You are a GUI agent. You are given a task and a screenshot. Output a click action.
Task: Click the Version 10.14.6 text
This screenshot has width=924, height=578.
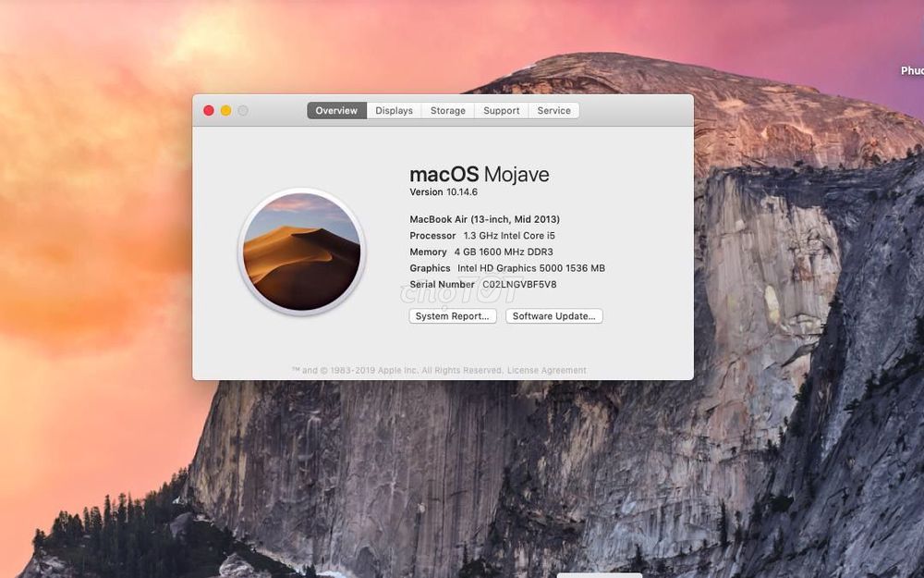pyautogui.click(x=444, y=192)
